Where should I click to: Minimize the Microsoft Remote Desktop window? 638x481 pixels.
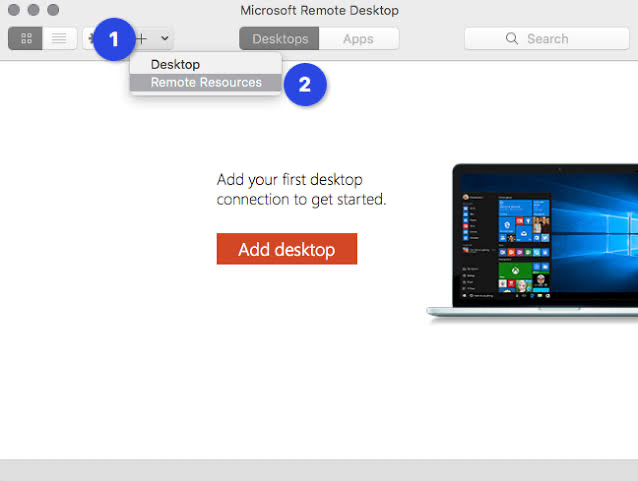pyautogui.click(x=33, y=10)
